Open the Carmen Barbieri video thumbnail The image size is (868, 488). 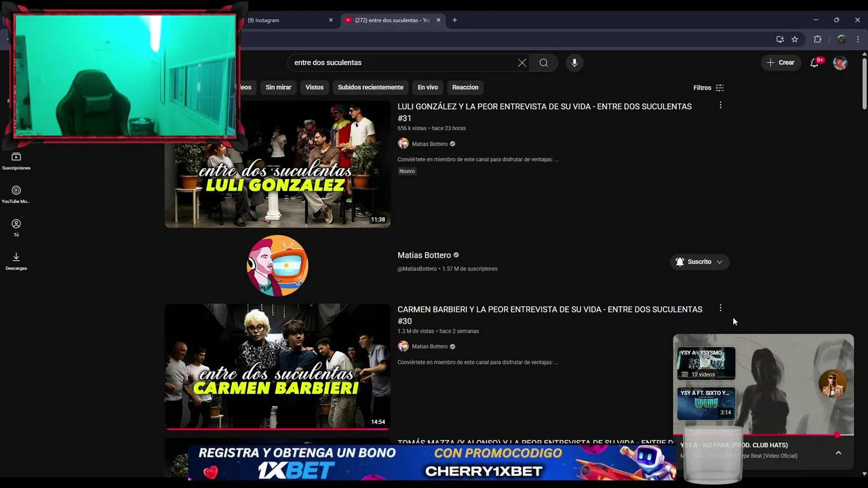point(277,367)
